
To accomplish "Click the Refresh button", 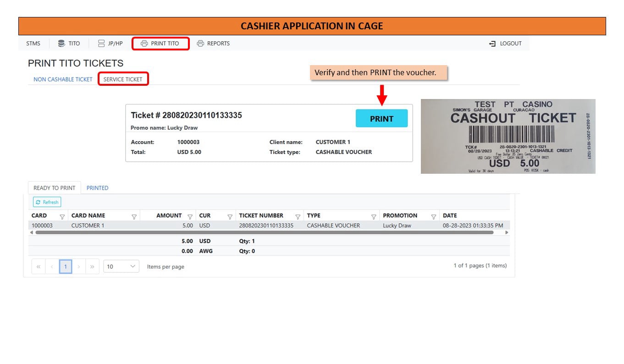I will 47,202.
